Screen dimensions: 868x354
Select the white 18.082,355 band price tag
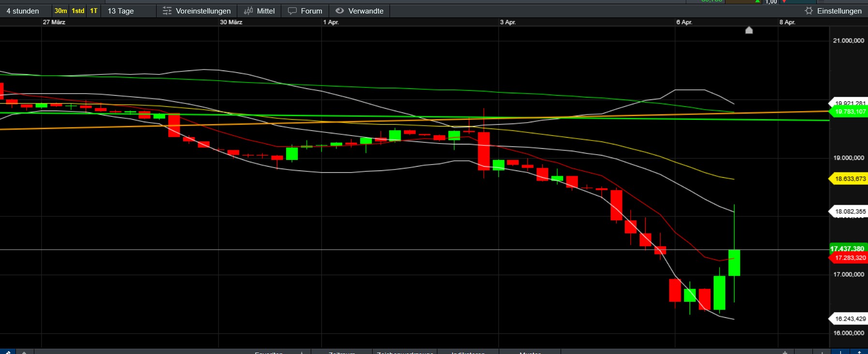click(849, 212)
